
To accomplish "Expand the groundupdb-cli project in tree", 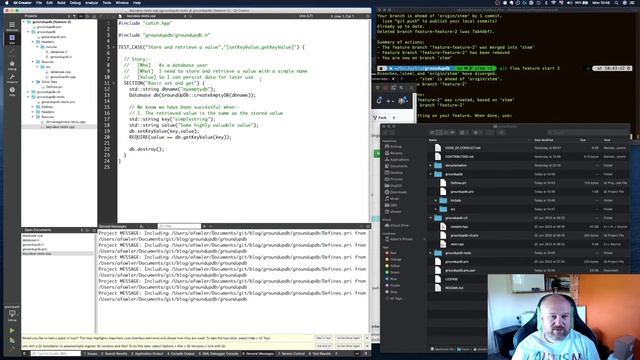I will 29,92.
